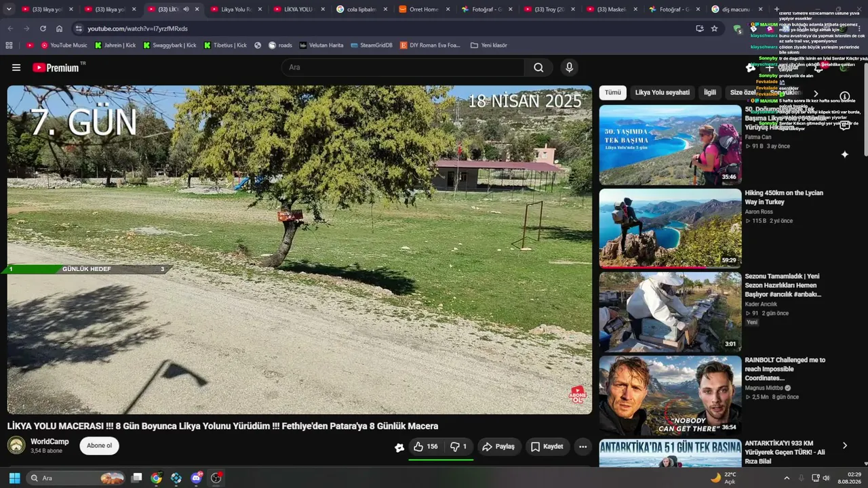Click the YouTube search input field

tap(403, 67)
